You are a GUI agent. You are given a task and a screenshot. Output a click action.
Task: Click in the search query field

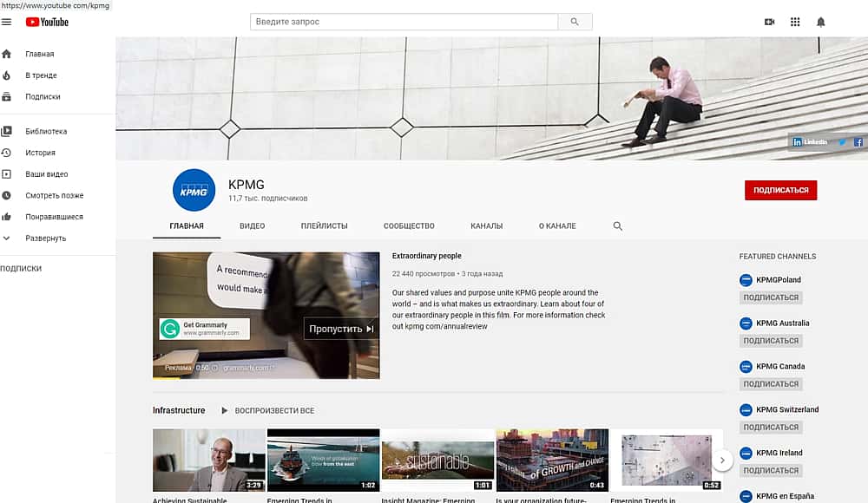404,22
